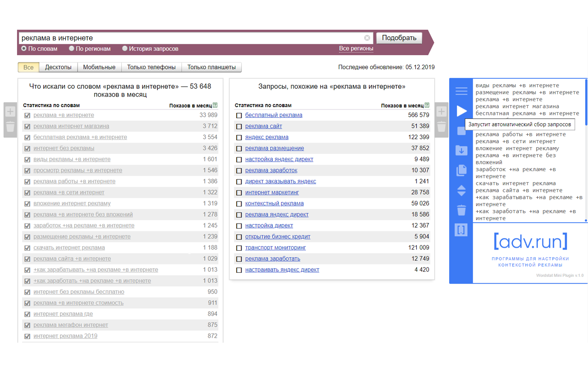The image size is (588, 368).
Task: Open 'реклама яндекс директ' link
Action: click(277, 214)
